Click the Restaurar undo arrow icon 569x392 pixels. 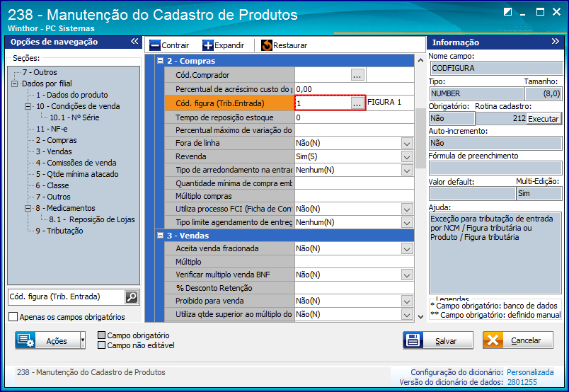(267, 45)
